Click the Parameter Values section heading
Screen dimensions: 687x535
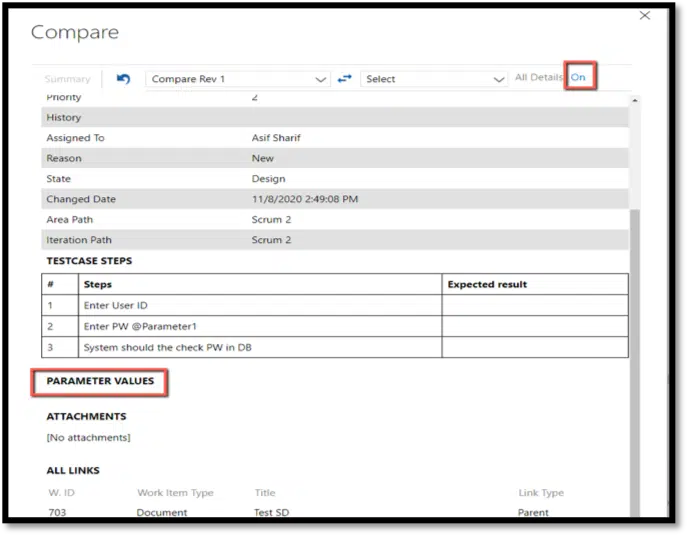click(x=100, y=381)
